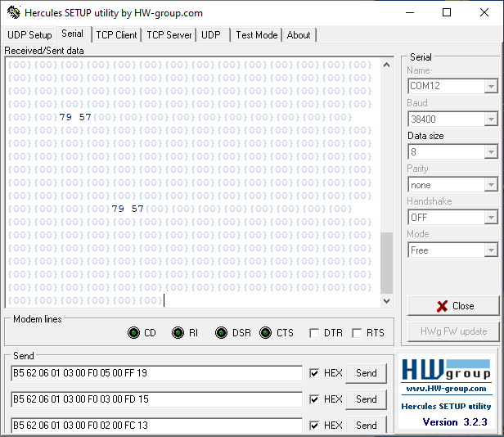Open the UDP tab
This screenshot has width=504, height=437.
click(x=211, y=34)
